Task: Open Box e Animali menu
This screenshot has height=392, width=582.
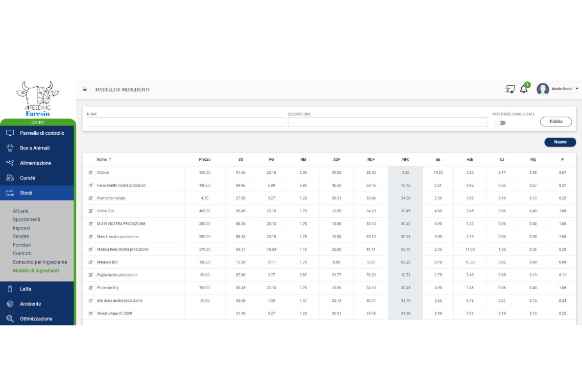Action: pyautogui.click(x=37, y=148)
